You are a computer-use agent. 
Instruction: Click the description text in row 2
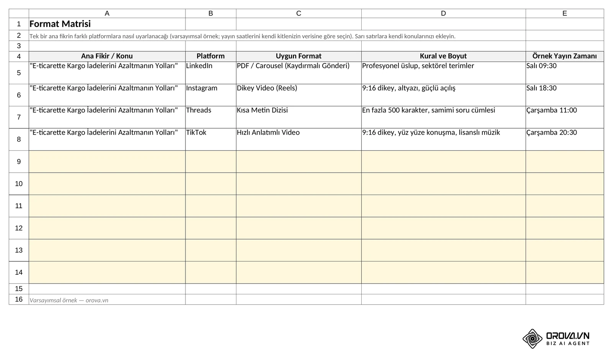coord(242,36)
